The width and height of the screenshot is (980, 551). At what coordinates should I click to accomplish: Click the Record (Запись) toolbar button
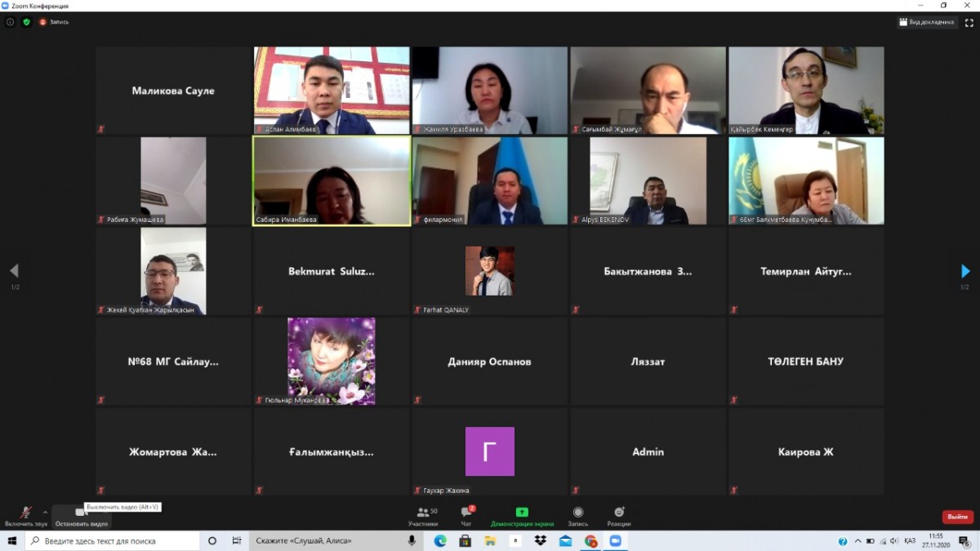[577, 516]
